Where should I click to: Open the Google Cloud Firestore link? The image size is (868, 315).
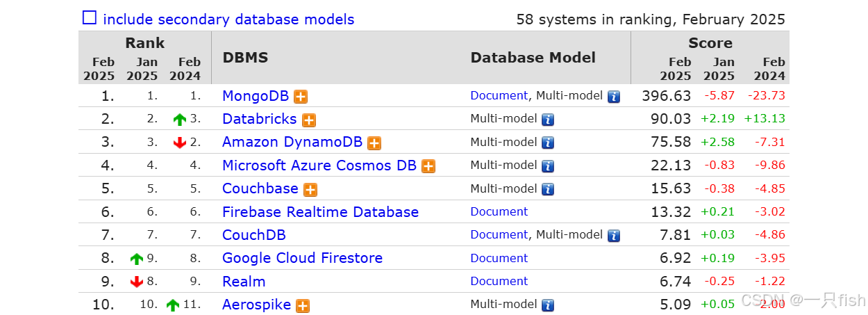303,258
